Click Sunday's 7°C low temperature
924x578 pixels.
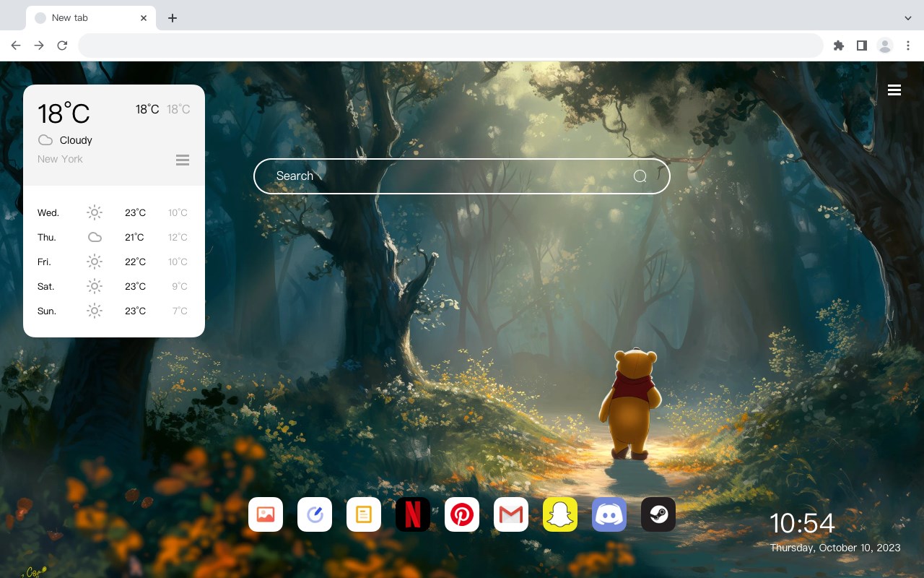[x=180, y=311]
